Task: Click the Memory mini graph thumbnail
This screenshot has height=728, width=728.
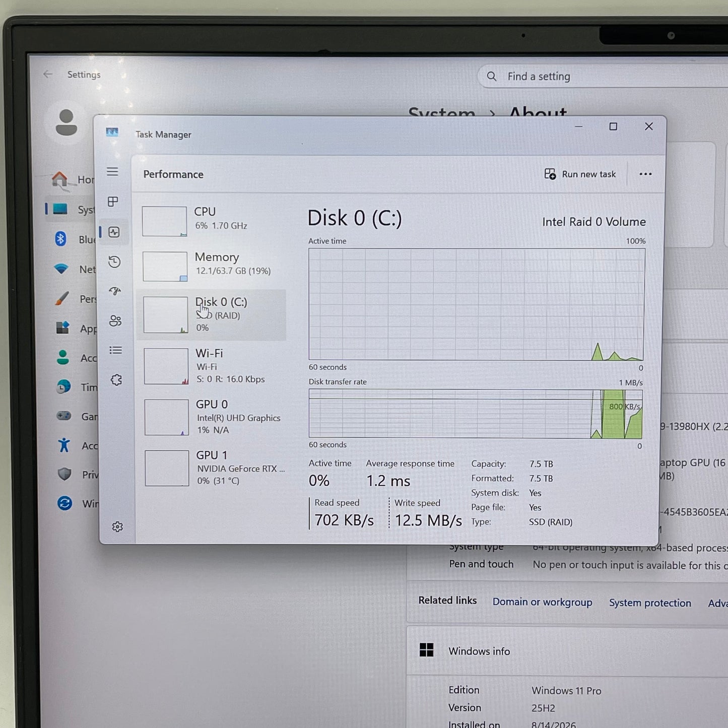Action: pyautogui.click(x=165, y=266)
